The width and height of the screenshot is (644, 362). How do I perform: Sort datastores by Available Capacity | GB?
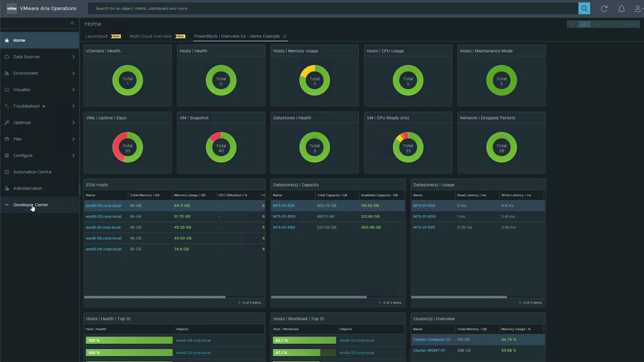(379, 195)
